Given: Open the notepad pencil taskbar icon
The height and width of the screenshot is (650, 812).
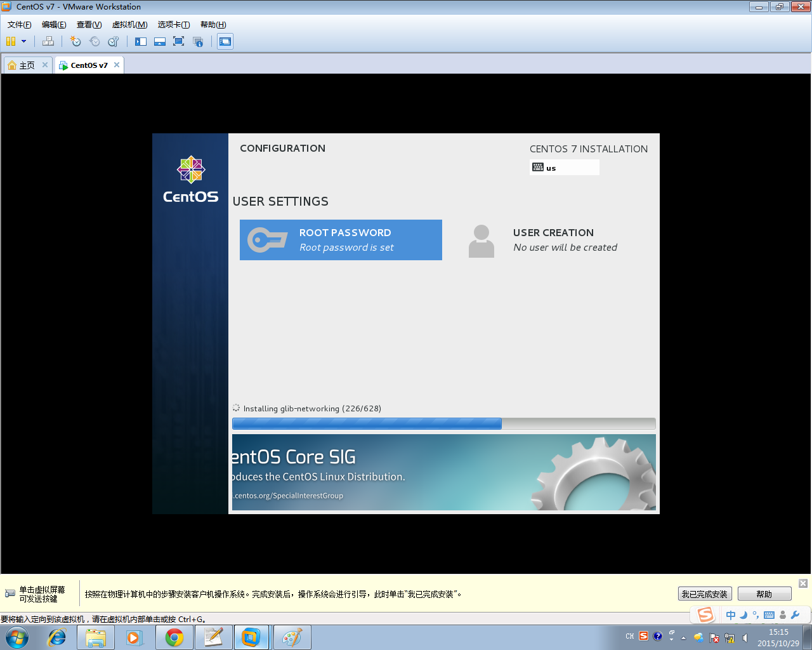Looking at the screenshot, I should (213, 637).
